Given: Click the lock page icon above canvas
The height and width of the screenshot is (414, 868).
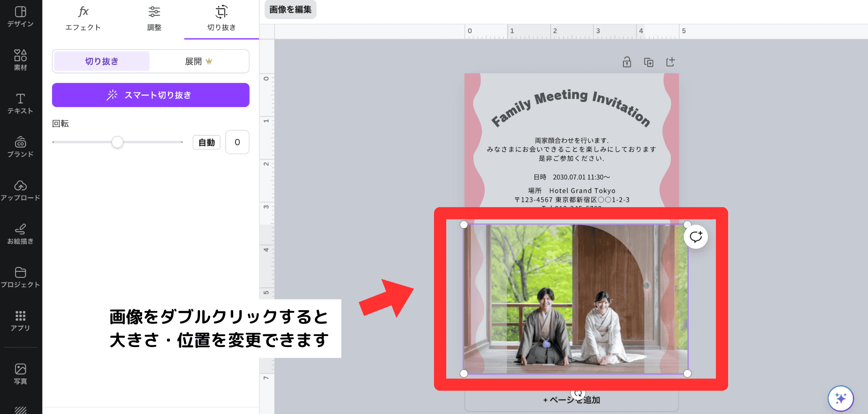Looking at the screenshot, I should tap(627, 62).
